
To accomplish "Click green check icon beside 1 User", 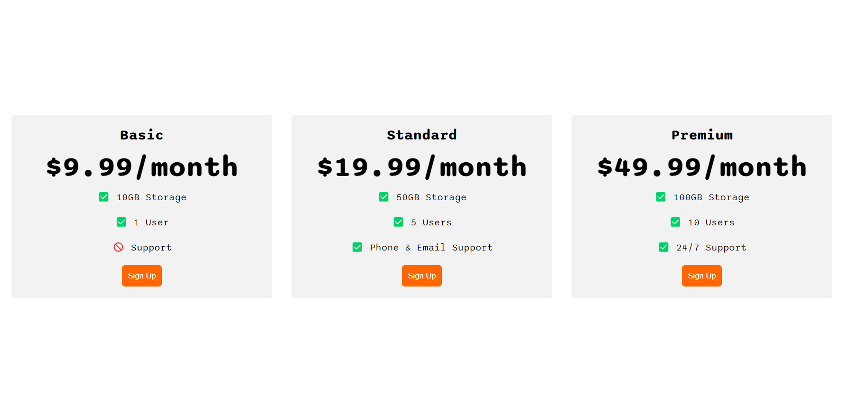I will point(121,222).
